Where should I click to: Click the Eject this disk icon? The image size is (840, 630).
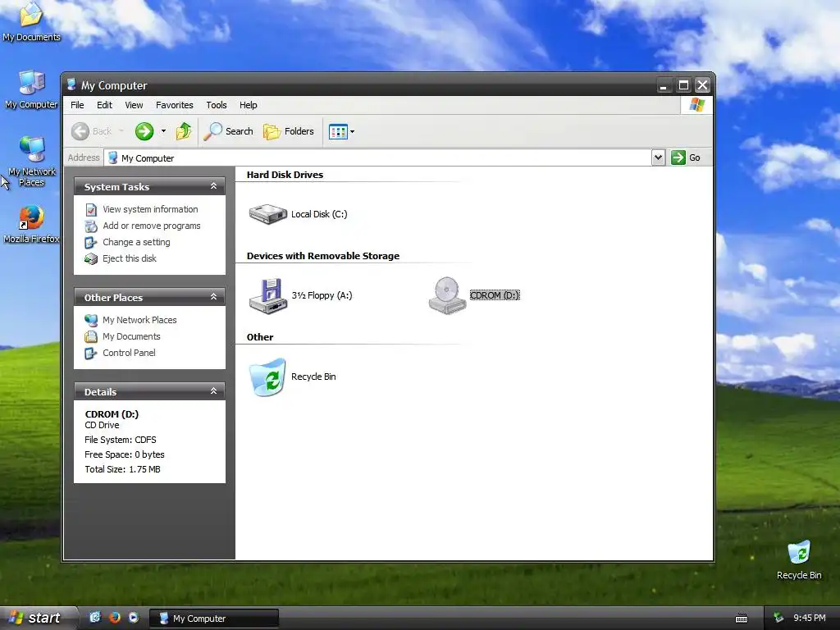[x=91, y=259]
